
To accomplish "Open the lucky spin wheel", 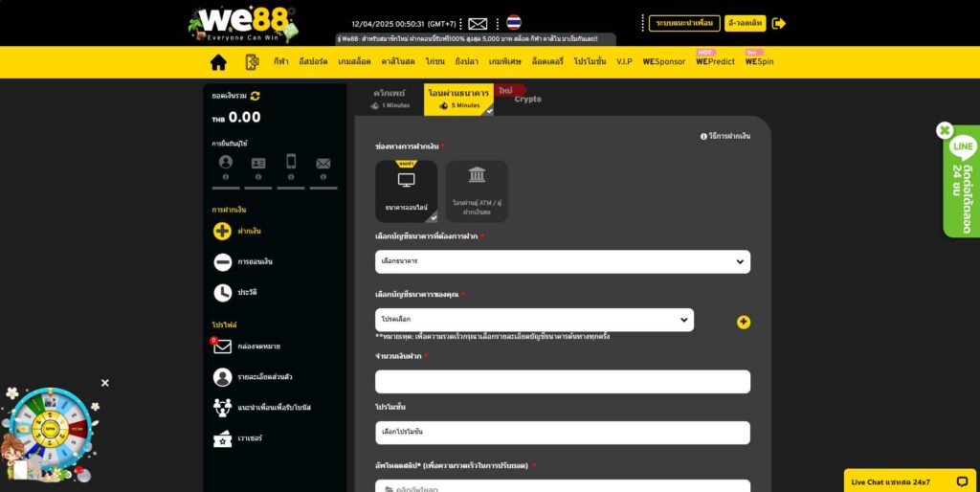I will [x=50, y=430].
